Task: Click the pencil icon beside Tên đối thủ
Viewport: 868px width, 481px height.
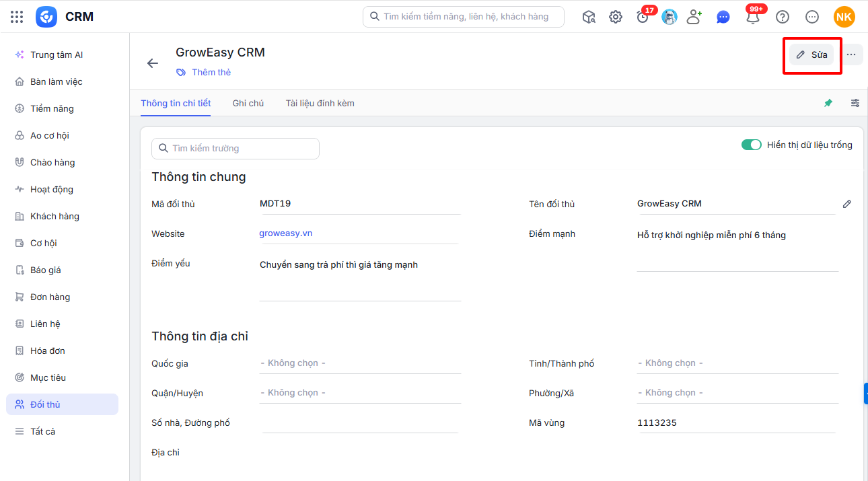Action: coord(847,204)
